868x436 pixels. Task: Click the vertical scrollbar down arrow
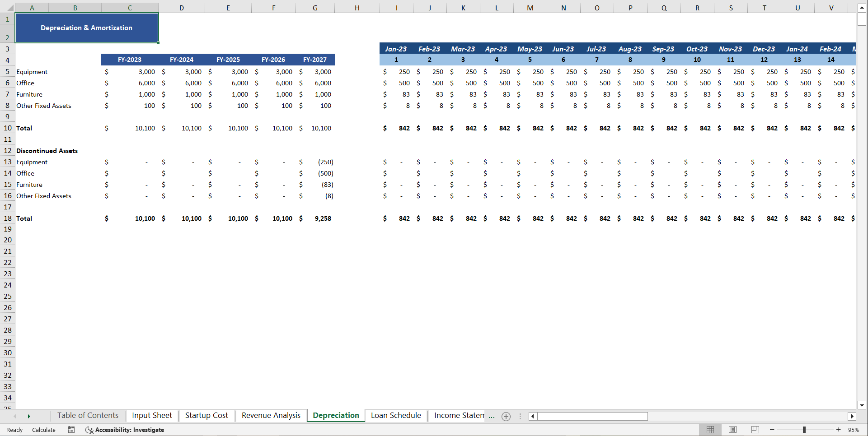coord(862,405)
